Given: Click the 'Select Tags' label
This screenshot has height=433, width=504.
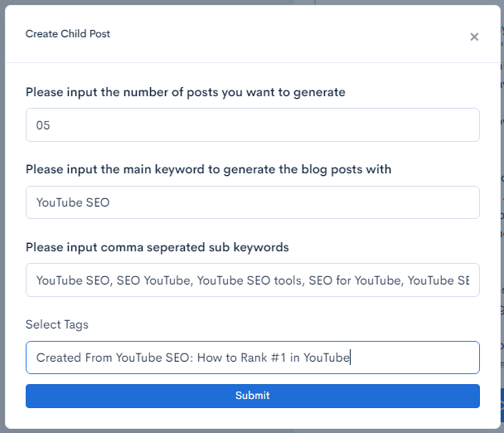Looking at the screenshot, I should 57,324.
